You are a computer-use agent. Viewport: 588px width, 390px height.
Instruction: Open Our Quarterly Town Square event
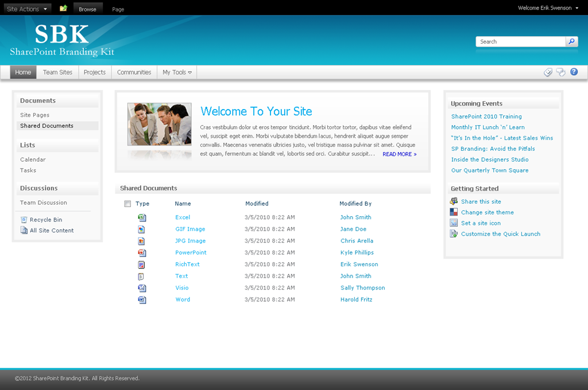pyautogui.click(x=490, y=170)
